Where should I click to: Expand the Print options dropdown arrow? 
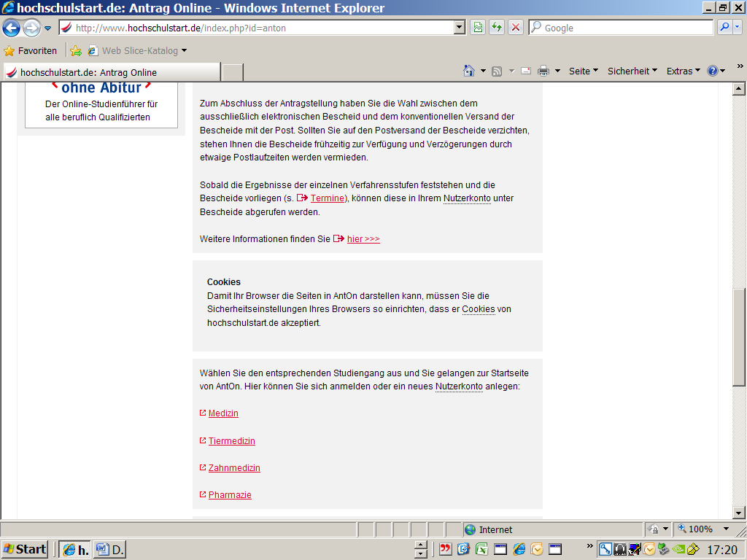(557, 71)
